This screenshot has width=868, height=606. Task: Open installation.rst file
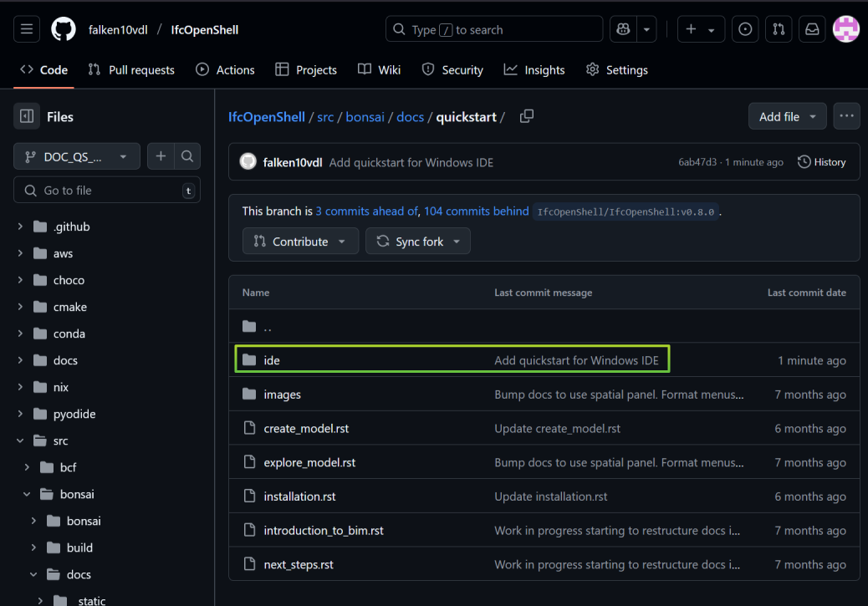[299, 497]
